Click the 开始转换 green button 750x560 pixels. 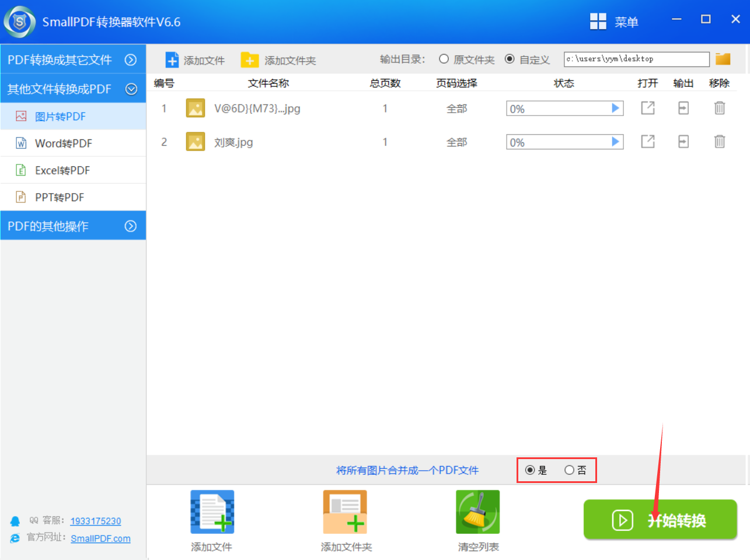(x=660, y=519)
